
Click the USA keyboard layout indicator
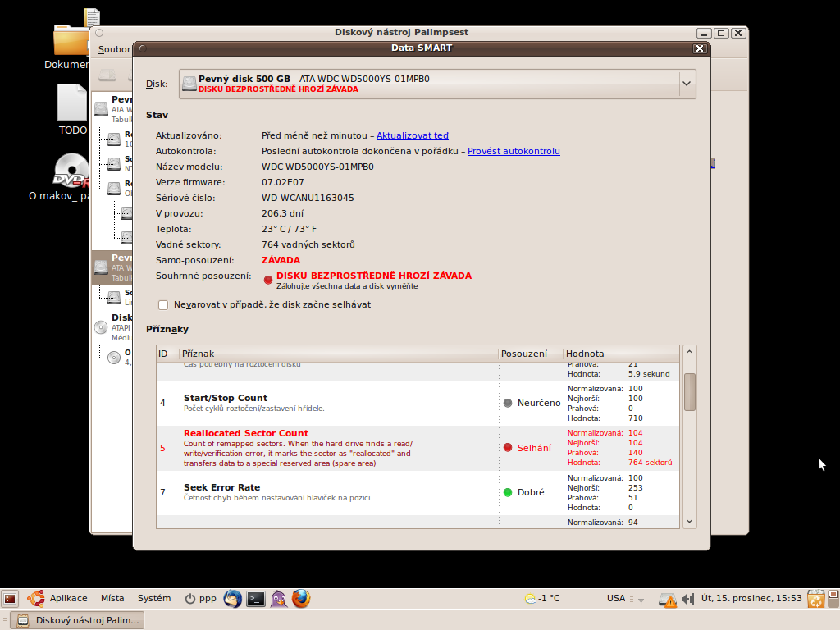(616, 598)
